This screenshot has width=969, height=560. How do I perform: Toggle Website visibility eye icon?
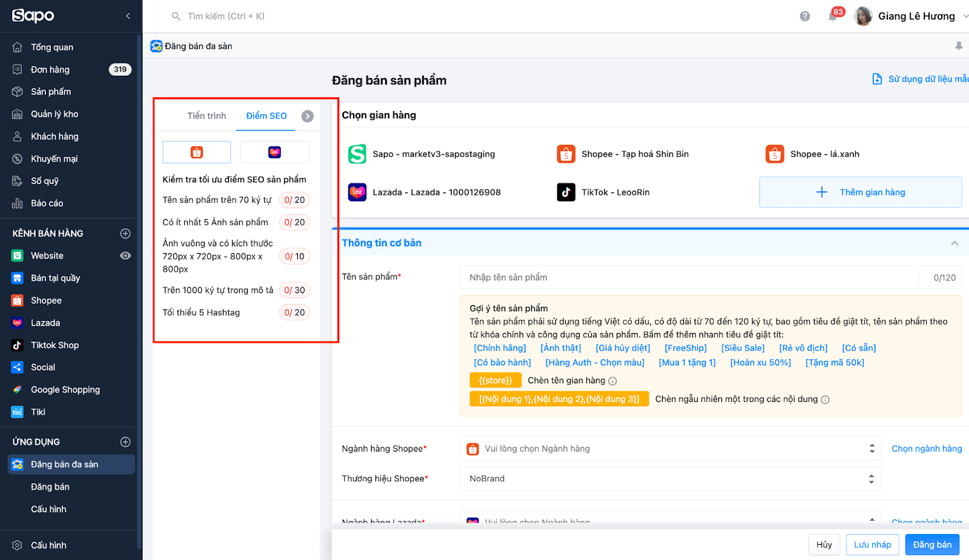[125, 256]
